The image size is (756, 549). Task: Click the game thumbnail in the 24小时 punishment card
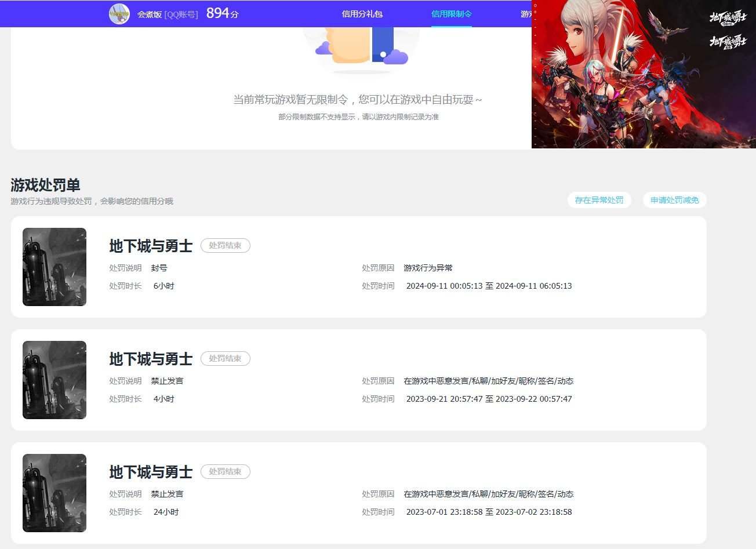54,493
